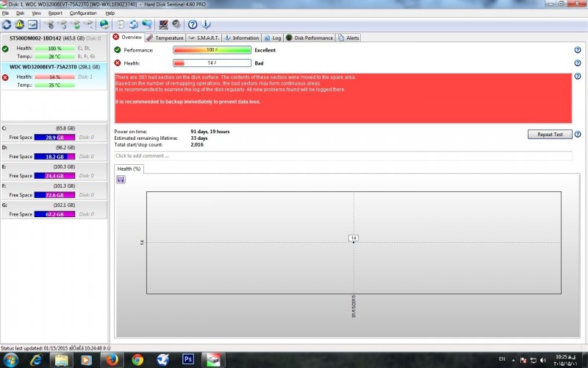Select the Health (%) chart tab
Image resolution: width=588 pixels, height=368 pixels.
point(129,169)
